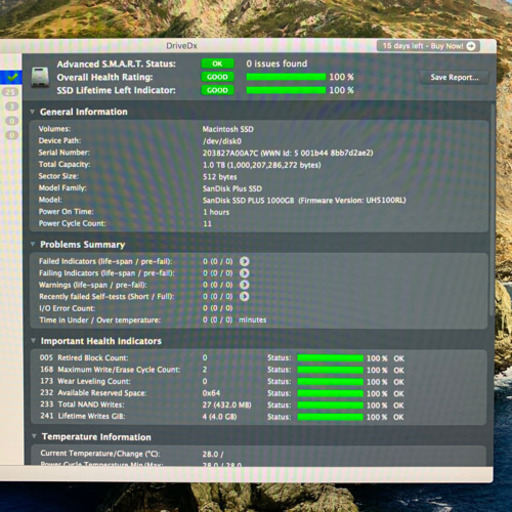Click current temperature value '28.0 /'
The image size is (512, 512).
coord(213,454)
